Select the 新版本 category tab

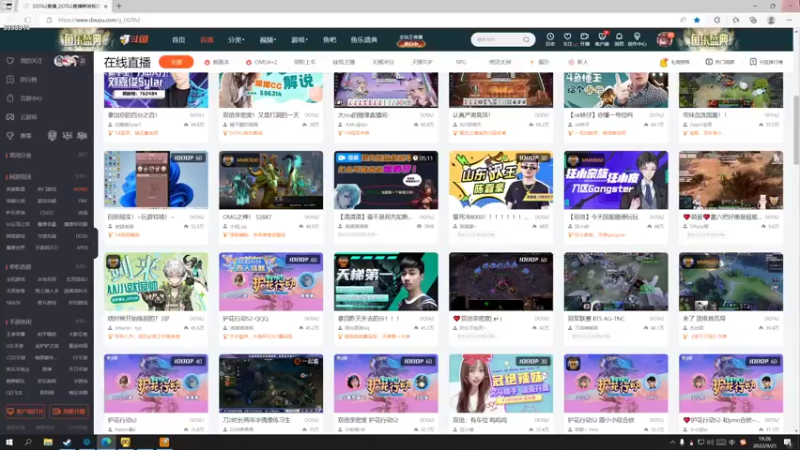pos(217,62)
